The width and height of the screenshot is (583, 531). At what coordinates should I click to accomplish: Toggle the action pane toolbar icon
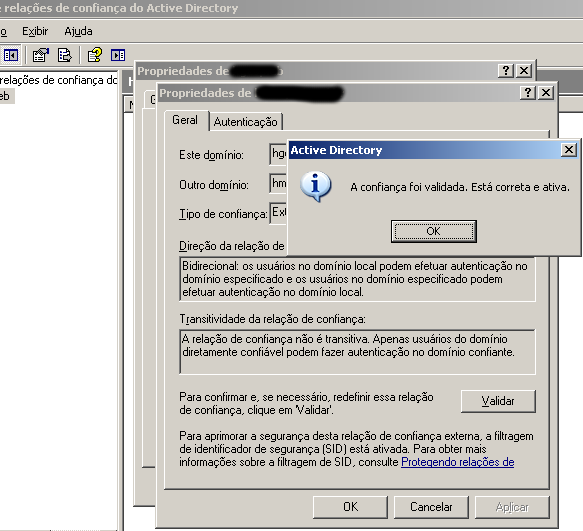[118, 55]
